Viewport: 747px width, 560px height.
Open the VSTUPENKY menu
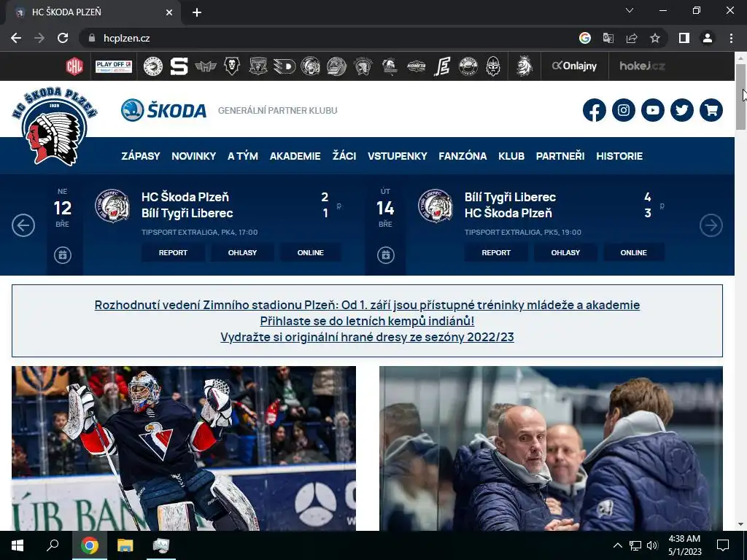(398, 156)
